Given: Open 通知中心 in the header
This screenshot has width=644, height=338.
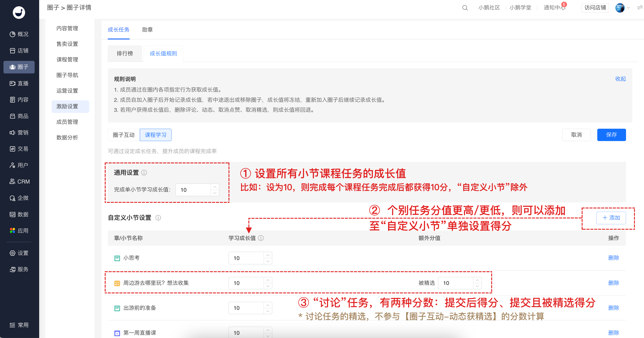Looking at the screenshot, I should coord(554,8).
